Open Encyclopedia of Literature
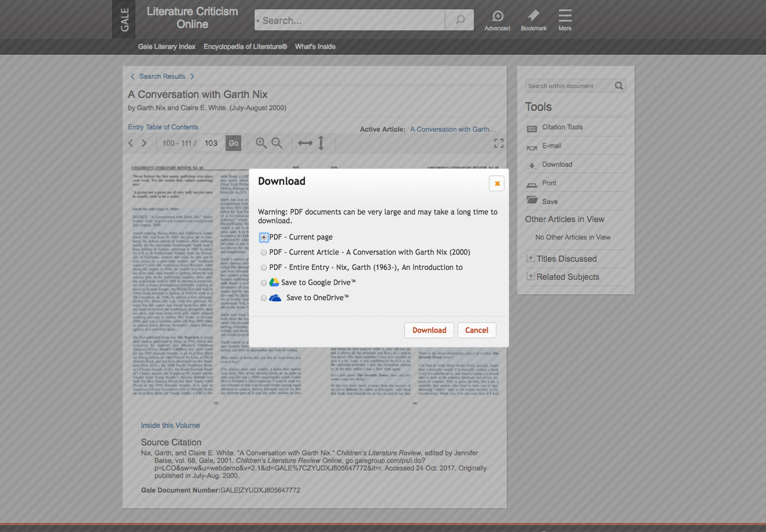 click(x=245, y=46)
